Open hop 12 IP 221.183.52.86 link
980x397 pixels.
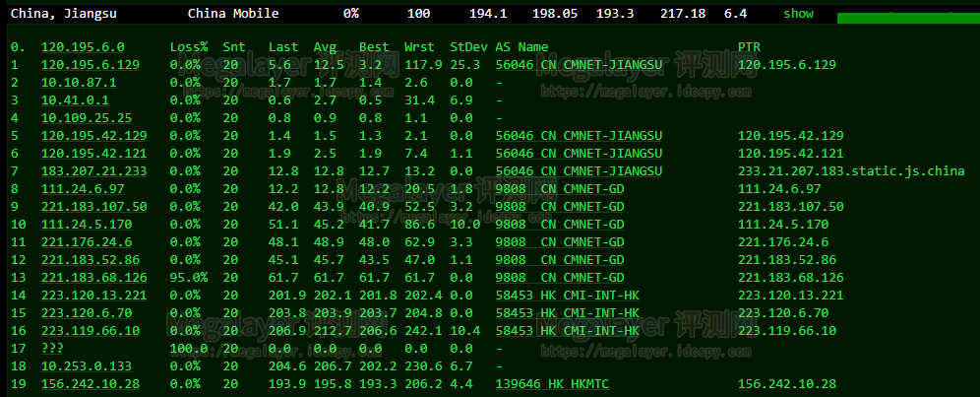pyautogui.click(x=90, y=260)
